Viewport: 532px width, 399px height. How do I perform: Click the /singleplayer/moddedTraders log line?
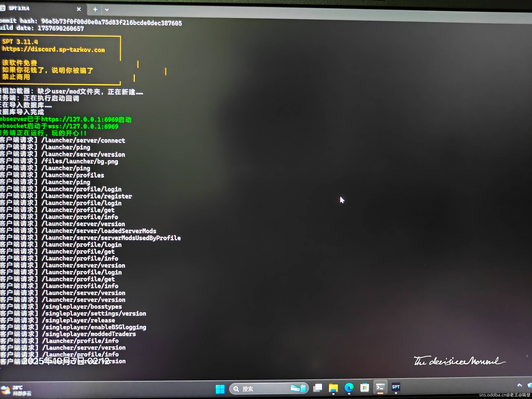[x=89, y=334]
